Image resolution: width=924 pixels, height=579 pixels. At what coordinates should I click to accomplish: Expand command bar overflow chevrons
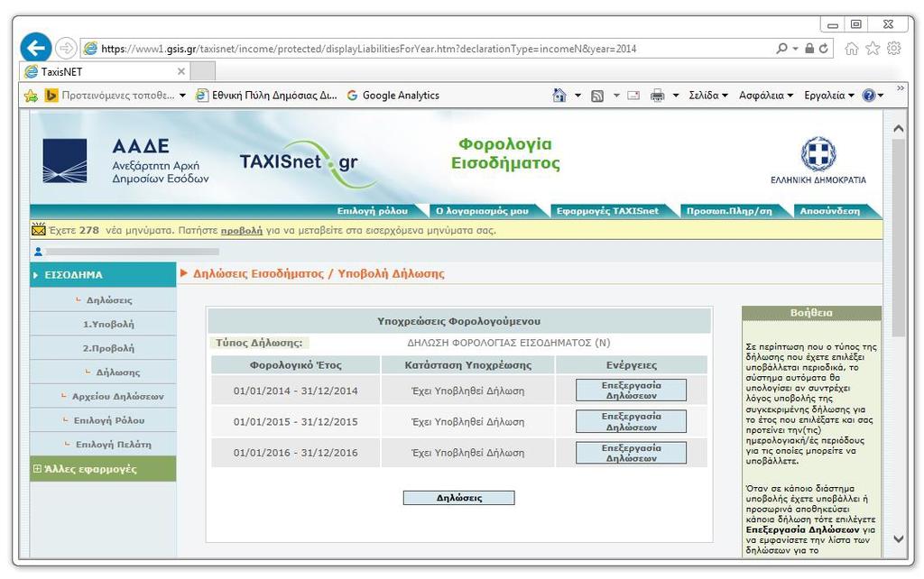(x=901, y=88)
